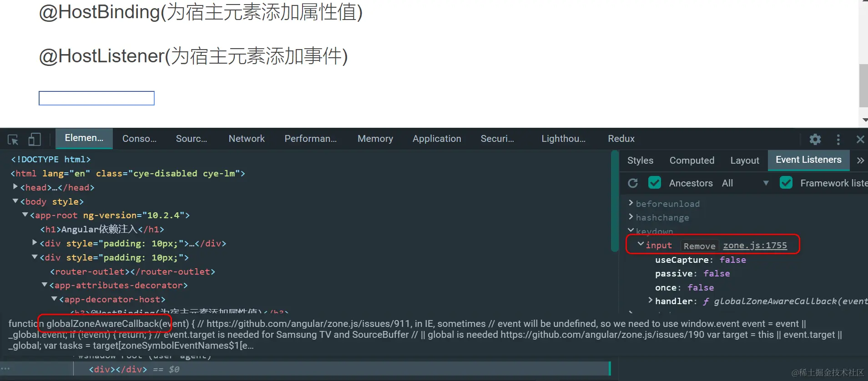Viewport: 868px width, 381px height.
Task: Collapse the body element node
Action: 15,201
